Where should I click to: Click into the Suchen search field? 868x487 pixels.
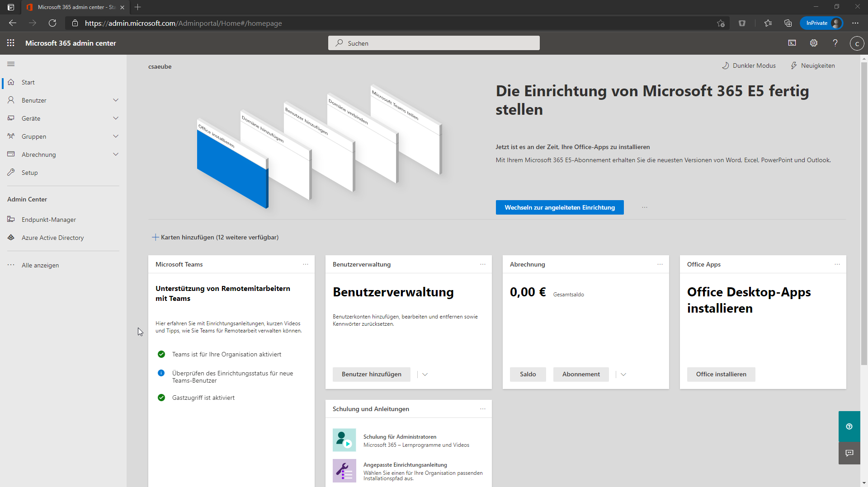click(x=434, y=43)
